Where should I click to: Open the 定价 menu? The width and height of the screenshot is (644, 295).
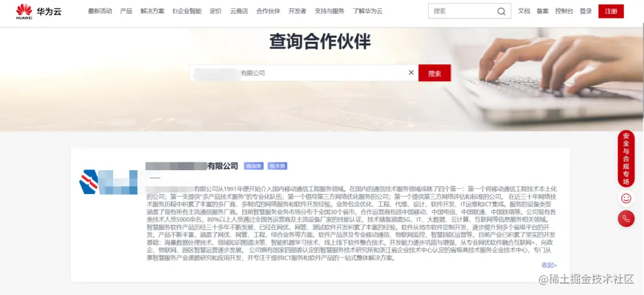(x=216, y=11)
